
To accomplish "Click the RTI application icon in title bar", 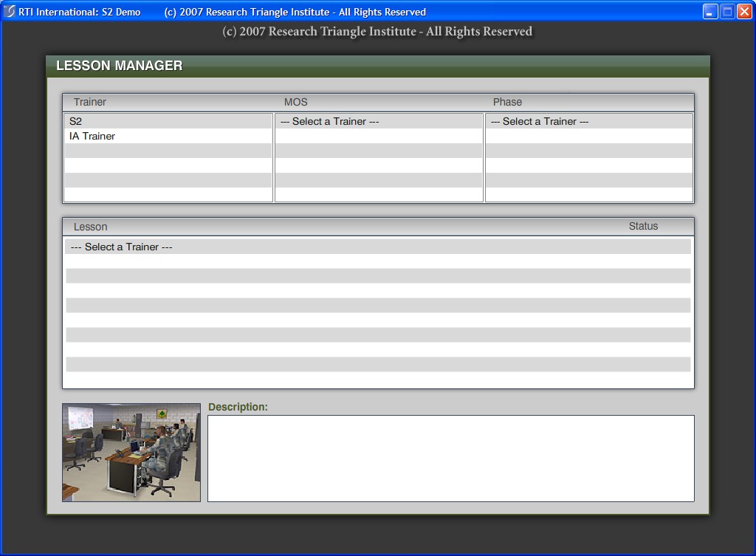I will tap(10, 12).
